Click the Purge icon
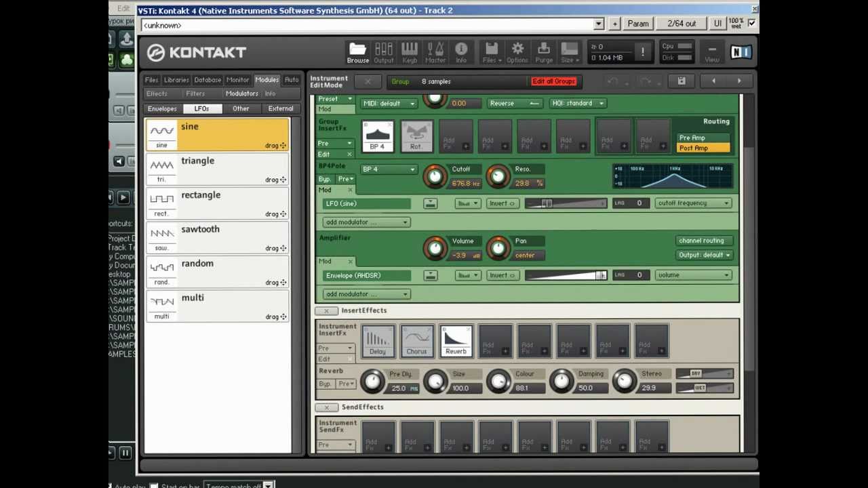Viewport: 868px width, 488px height. 544,52
